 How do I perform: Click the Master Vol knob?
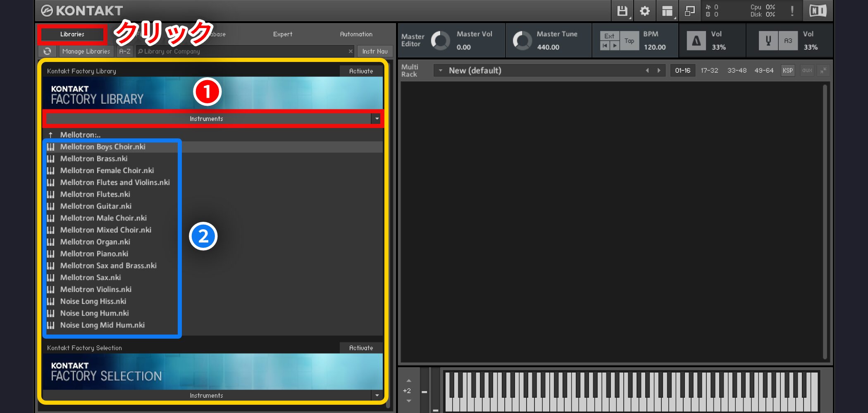tap(440, 40)
